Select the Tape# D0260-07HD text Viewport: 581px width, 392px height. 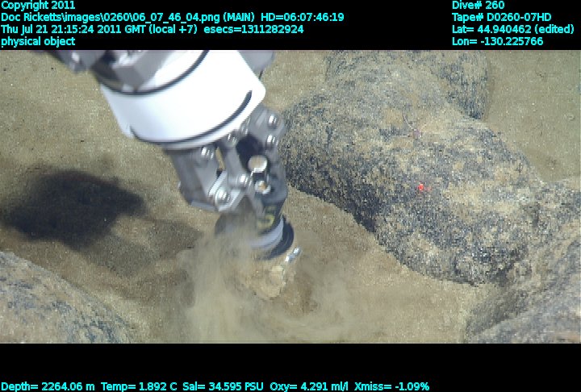click(x=501, y=17)
